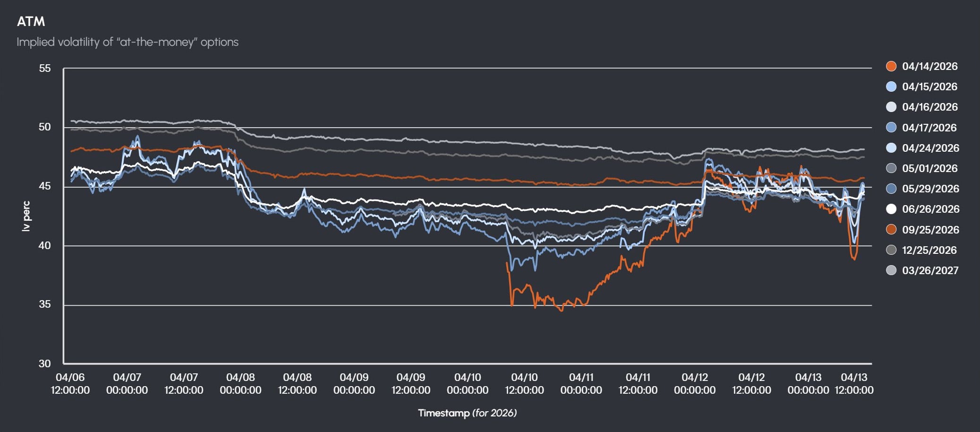
Task: Click the implied volatility subtitle text
Action: point(128,42)
